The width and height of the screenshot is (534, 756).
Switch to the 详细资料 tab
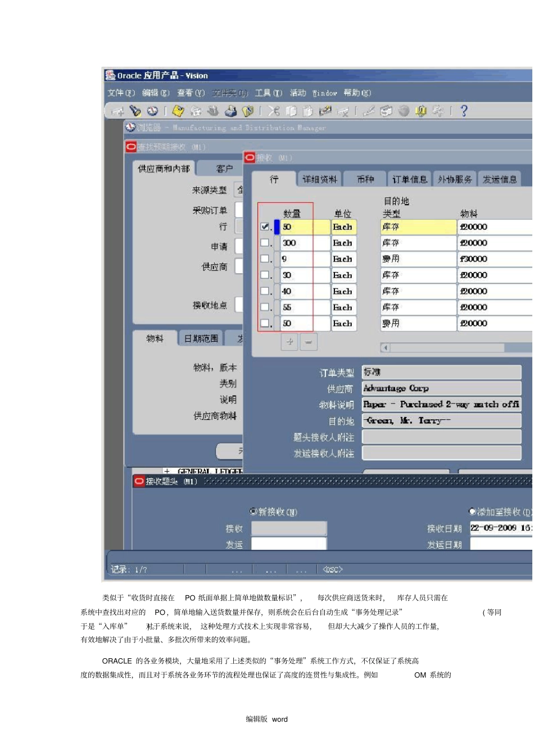click(x=320, y=179)
